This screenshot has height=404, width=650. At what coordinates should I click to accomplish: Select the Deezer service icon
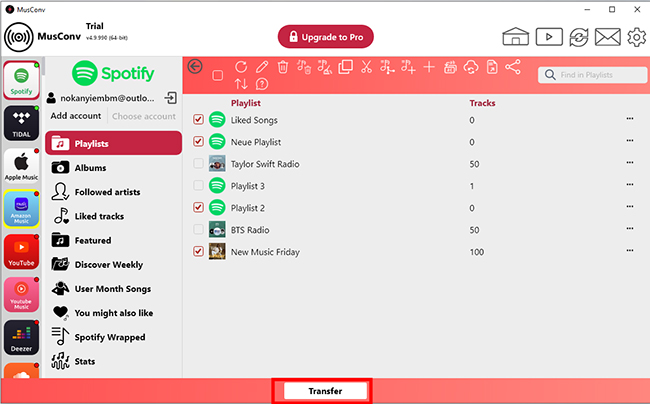pos(21,337)
